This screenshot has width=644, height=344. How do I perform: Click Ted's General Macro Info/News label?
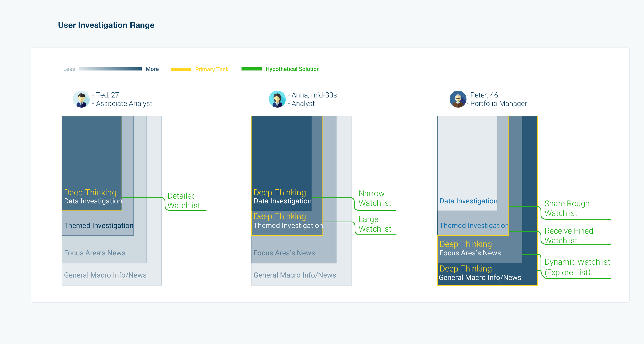(105, 275)
